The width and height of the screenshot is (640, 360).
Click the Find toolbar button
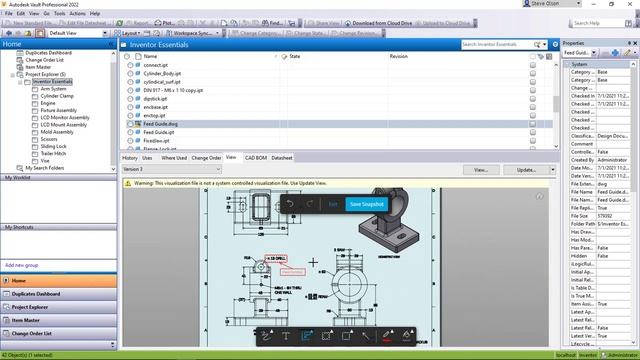click(272, 23)
